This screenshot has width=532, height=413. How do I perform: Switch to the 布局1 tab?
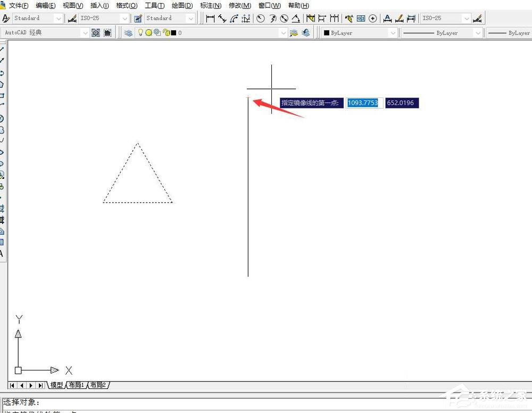point(76,385)
